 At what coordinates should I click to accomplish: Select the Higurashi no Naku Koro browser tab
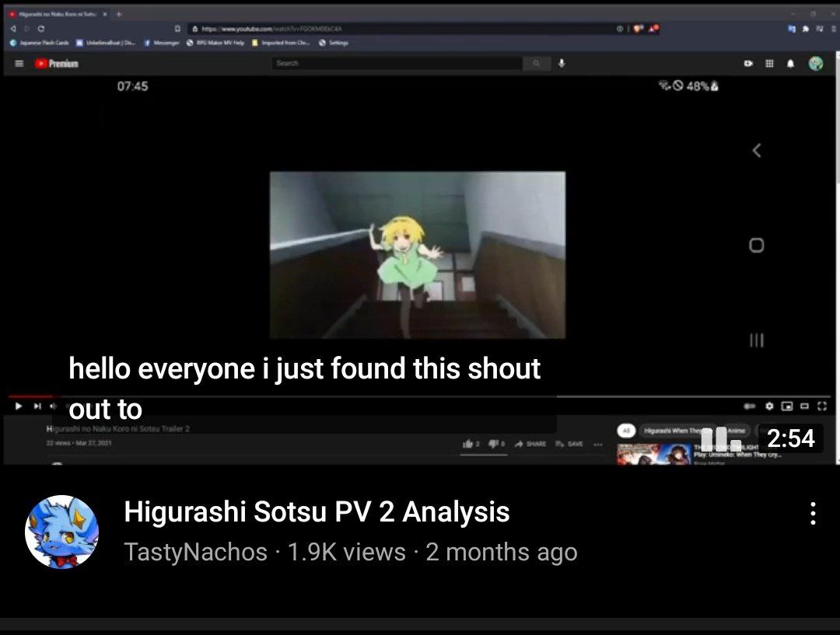click(x=58, y=14)
